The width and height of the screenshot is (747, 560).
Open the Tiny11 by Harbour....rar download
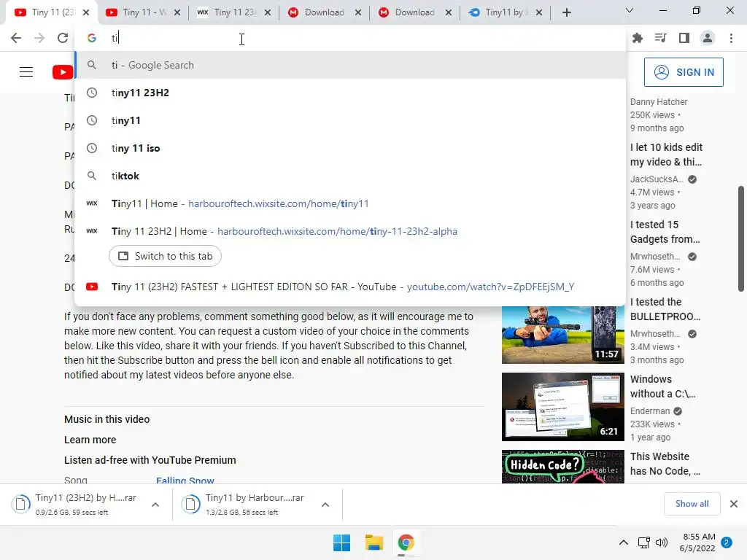tap(243, 505)
